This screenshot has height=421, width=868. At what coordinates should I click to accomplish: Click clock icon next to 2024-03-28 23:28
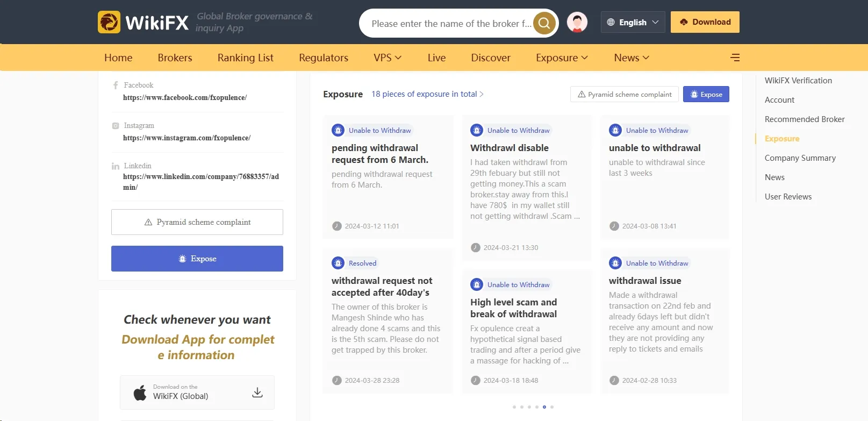click(x=337, y=381)
